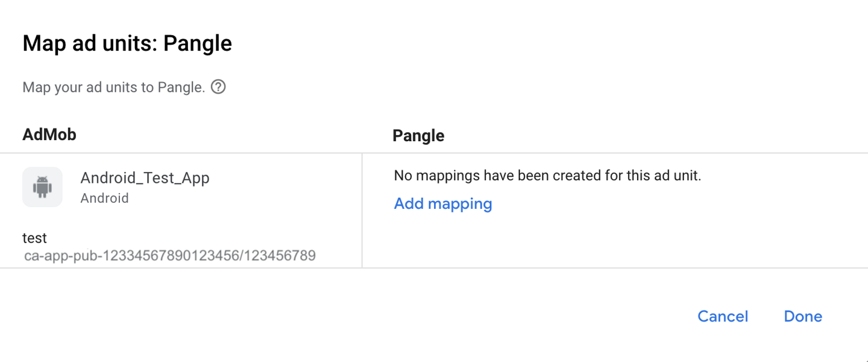This screenshot has width=868, height=362.
Task: Open Add mapping for the test ad unit
Action: tap(442, 203)
